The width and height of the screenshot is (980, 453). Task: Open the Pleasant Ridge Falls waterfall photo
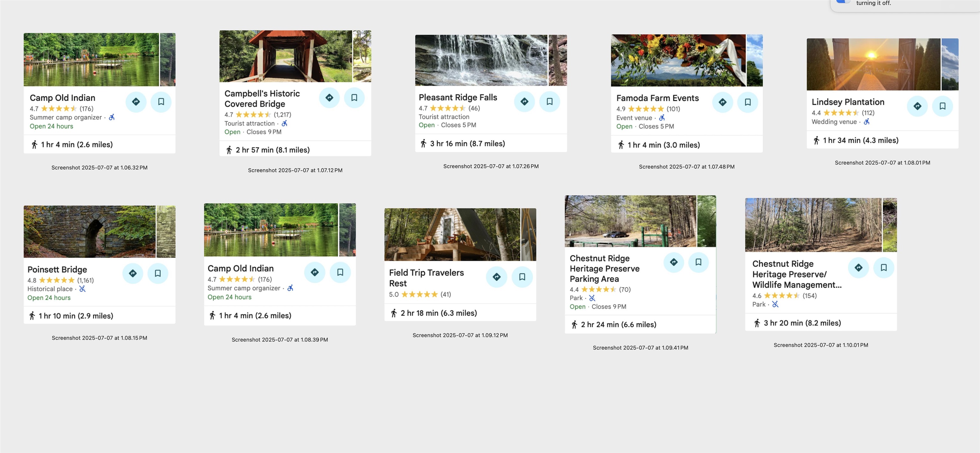(x=481, y=60)
